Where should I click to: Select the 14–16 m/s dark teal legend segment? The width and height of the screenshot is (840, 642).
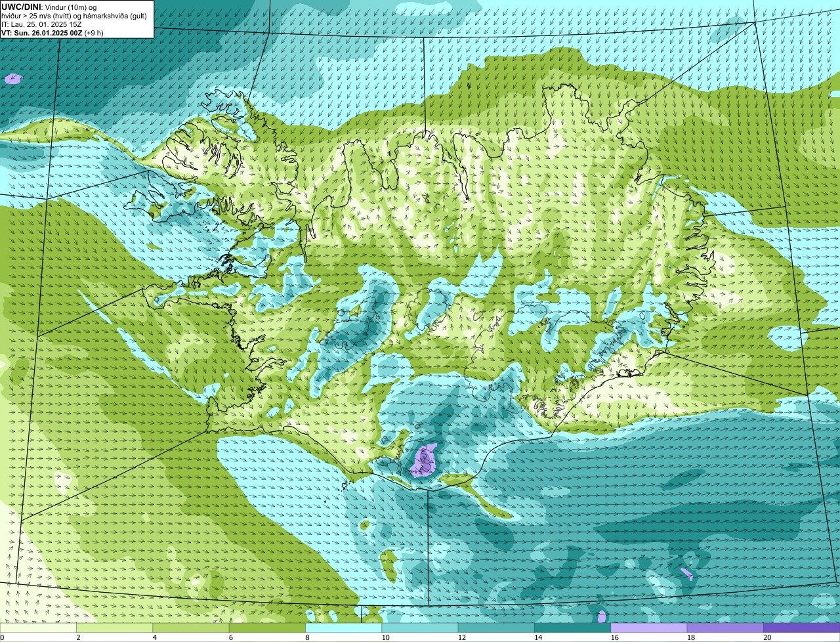pyautogui.click(x=572, y=628)
